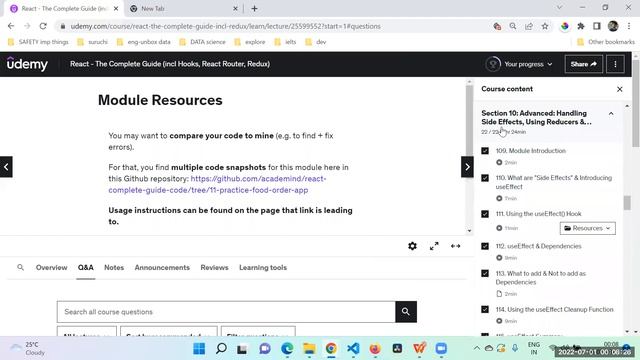Image resolution: width=640 pixels, height=360 pixels.
Task: Click the trophy progress icon
Action: point(493,64)
